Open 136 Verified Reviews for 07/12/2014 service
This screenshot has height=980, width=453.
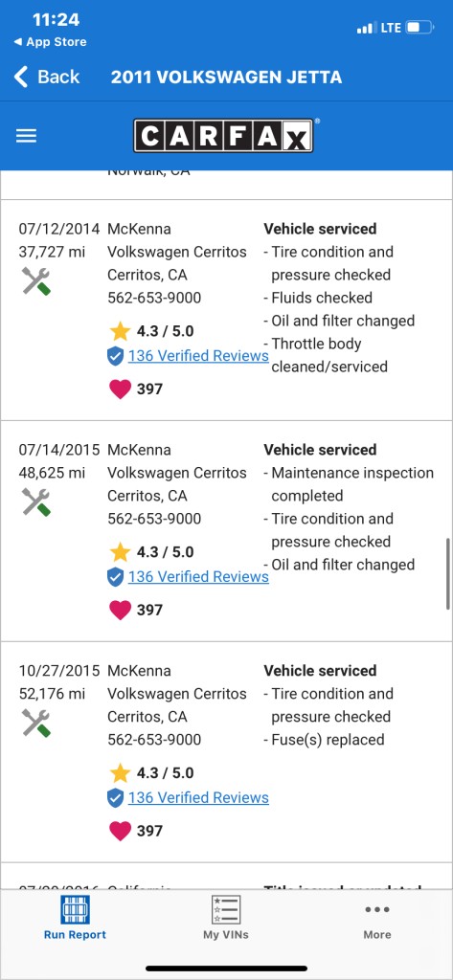[198, 356]
